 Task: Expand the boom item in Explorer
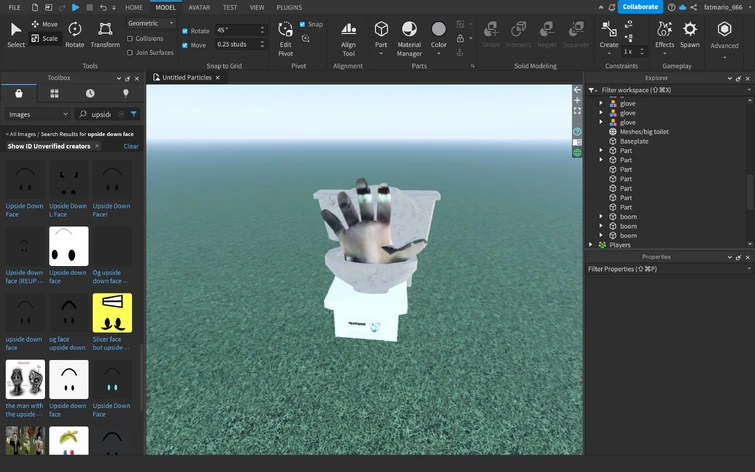click(x=601, y=217)
